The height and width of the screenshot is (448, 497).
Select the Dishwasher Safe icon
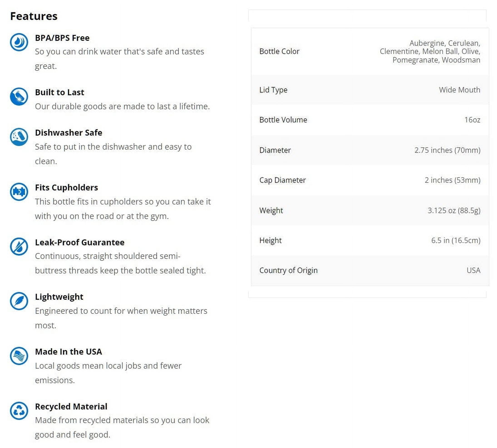pos(19,137)
